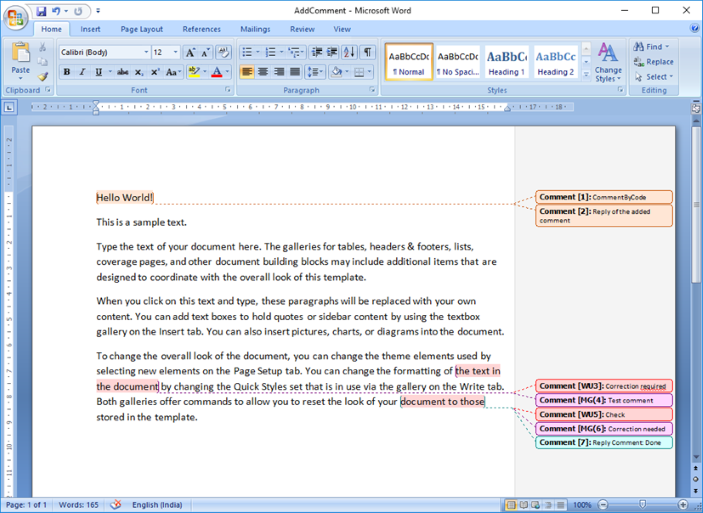Viewport: 703px width, 513px height.
Task: Grow the font size
Action: click(190, 52)
